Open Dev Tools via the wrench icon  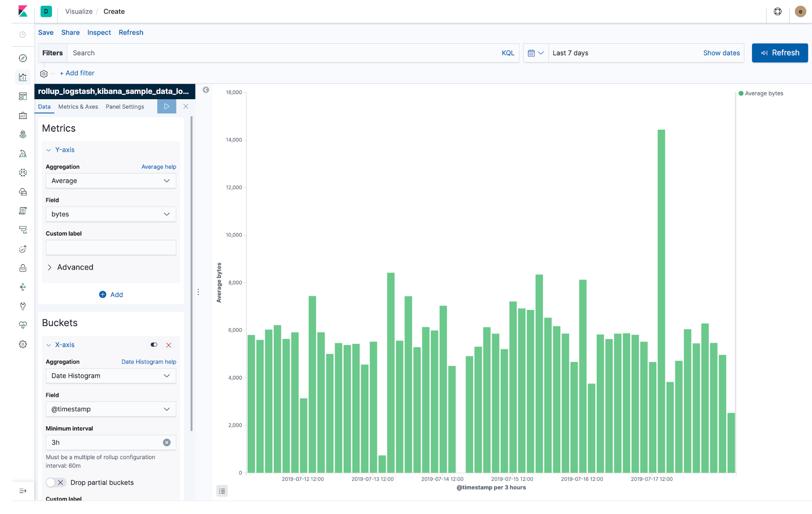[x=23, y=306]
